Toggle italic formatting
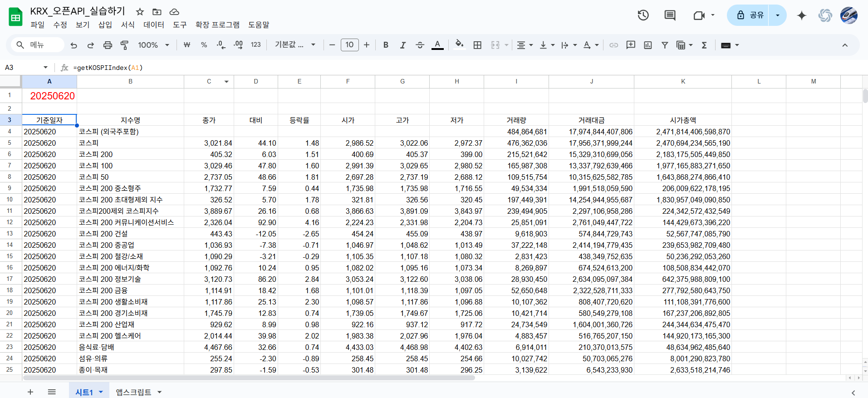The height and width of the screenshot is (398, 868). pyautogui.click(x=402, y=45)
